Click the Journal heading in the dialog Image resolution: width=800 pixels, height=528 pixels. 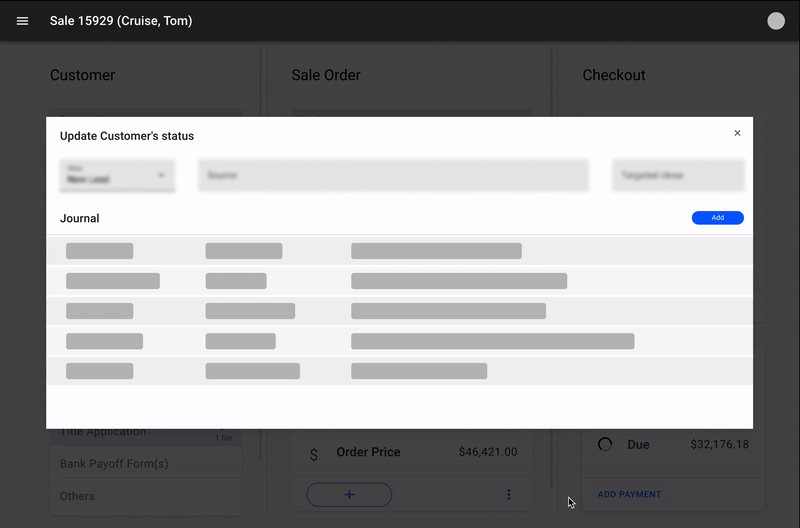click(80, 218)
